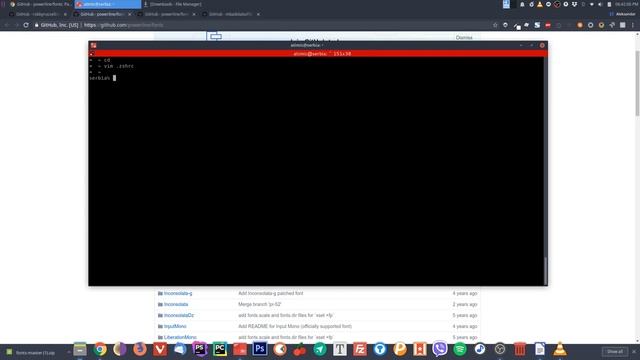
Task: Click the browser page vertical scrollbar
Action: 637,83
